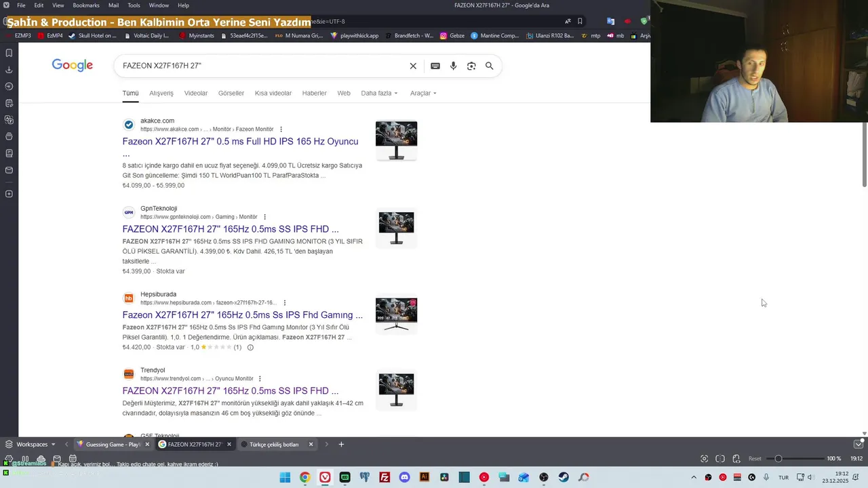
Task: Adjust page zoom slider in status bar
Action: coord(794,459)
